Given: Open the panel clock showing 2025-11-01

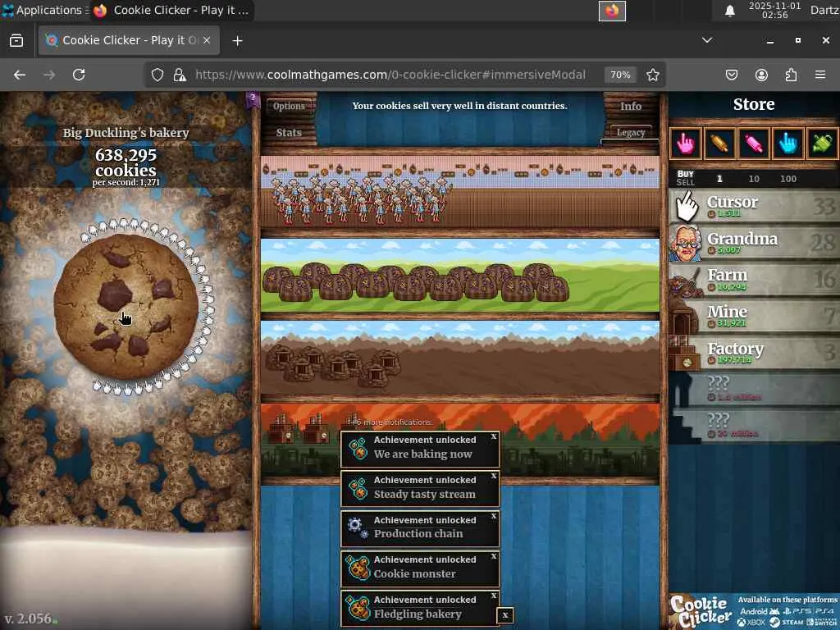Looking at the screenshot, I should (774, 10).
